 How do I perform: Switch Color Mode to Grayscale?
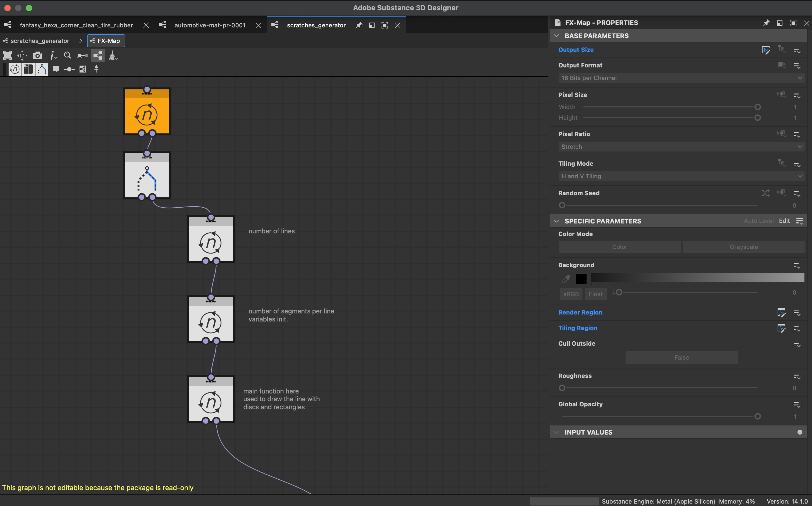coord(743,247)
